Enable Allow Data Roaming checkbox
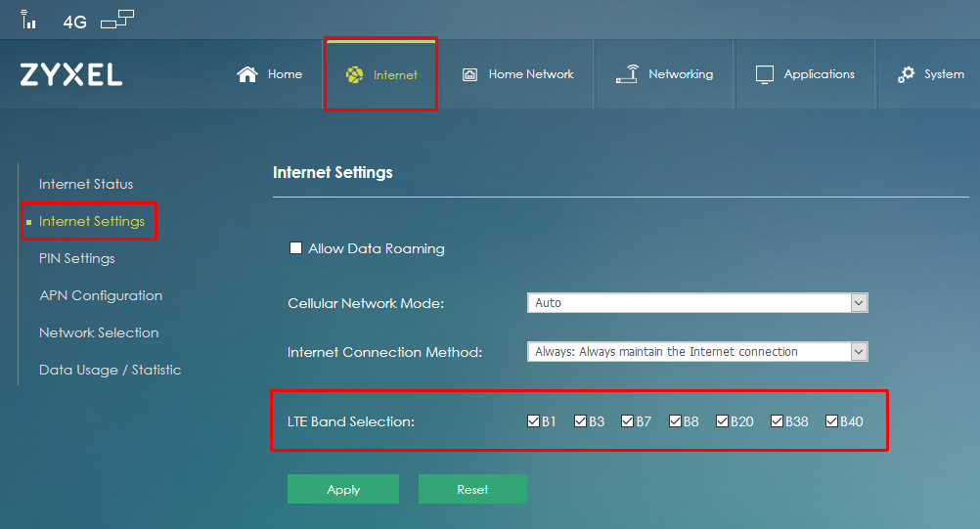The height and width of the screenshot is (529, 980). 295,248
